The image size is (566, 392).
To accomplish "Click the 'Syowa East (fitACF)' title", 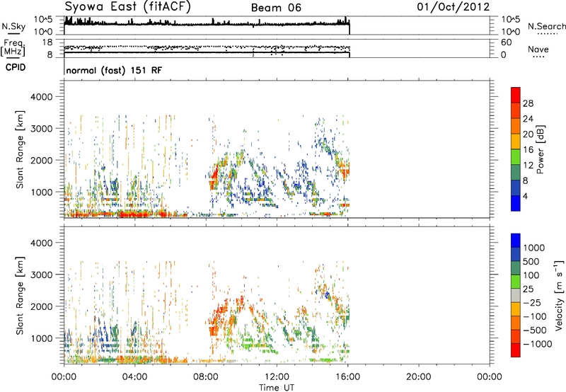I will [x=127, y=6].
